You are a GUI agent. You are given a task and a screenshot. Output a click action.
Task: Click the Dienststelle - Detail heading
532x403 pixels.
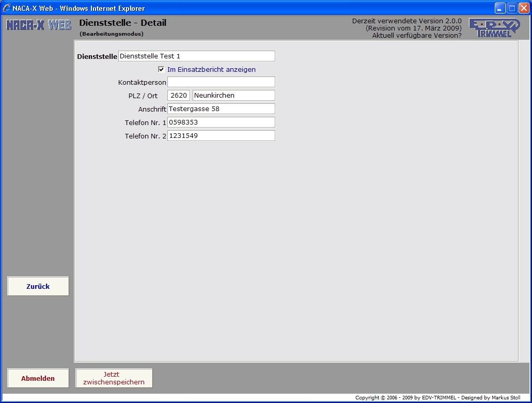123,23
